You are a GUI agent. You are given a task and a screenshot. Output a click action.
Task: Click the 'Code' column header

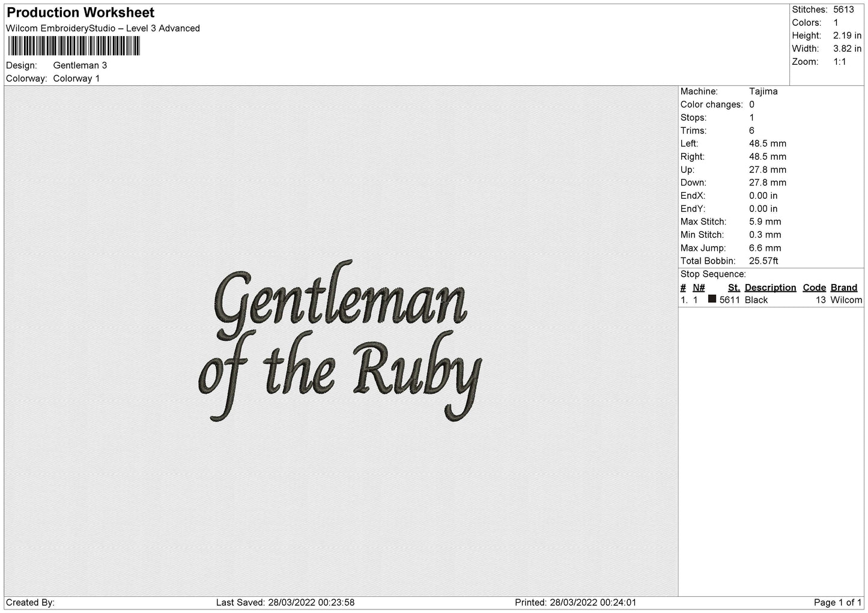point(814,288)
